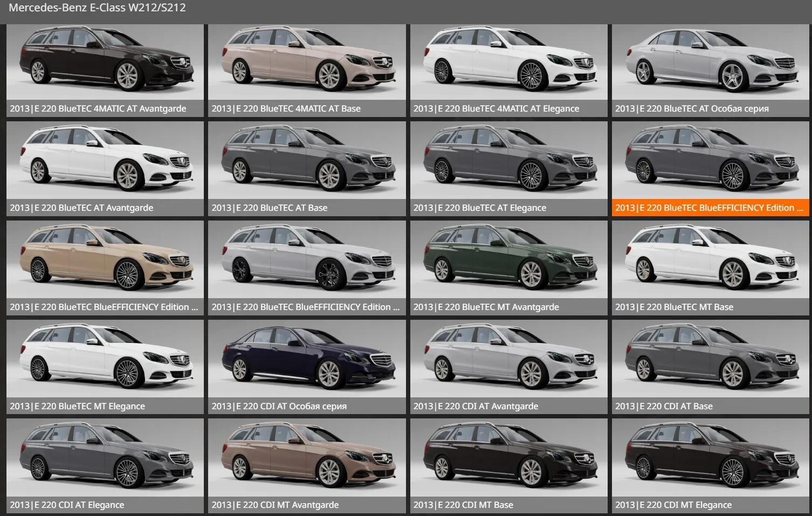Viewport: 812px width, 516px height.
Task: Choose the E 220 CDI AT Base
Action: (x=710, y=367)
